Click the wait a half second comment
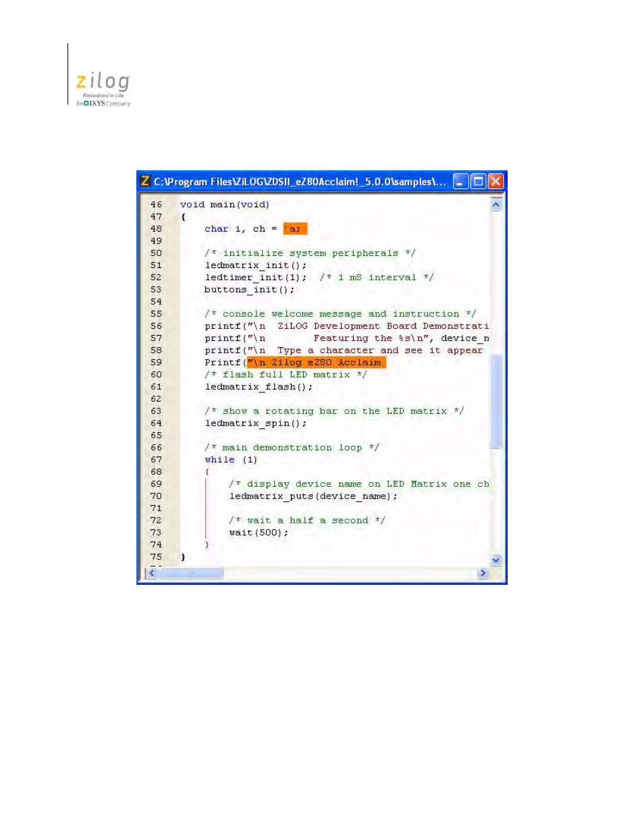This screenshot has width=644, height=834. (x=307, y=521)
